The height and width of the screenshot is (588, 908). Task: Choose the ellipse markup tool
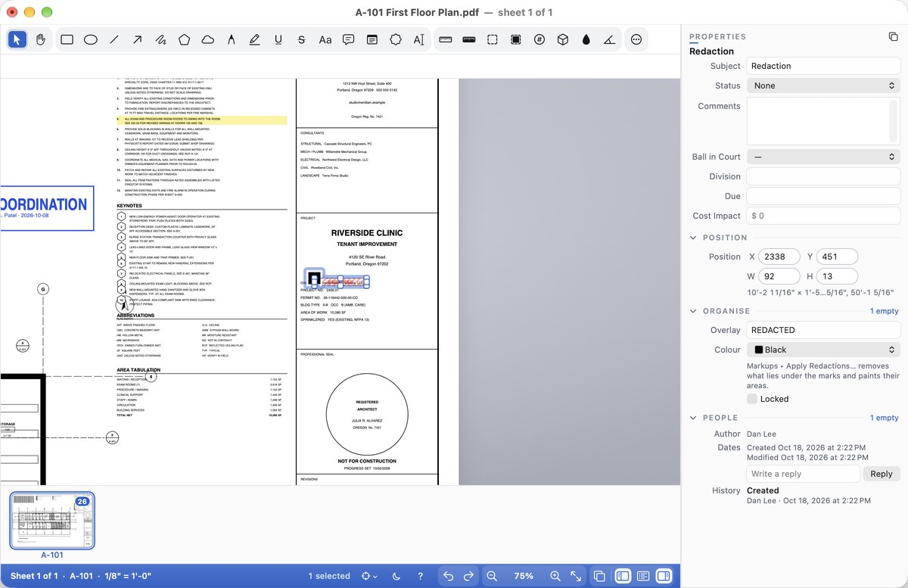point(91,39)
